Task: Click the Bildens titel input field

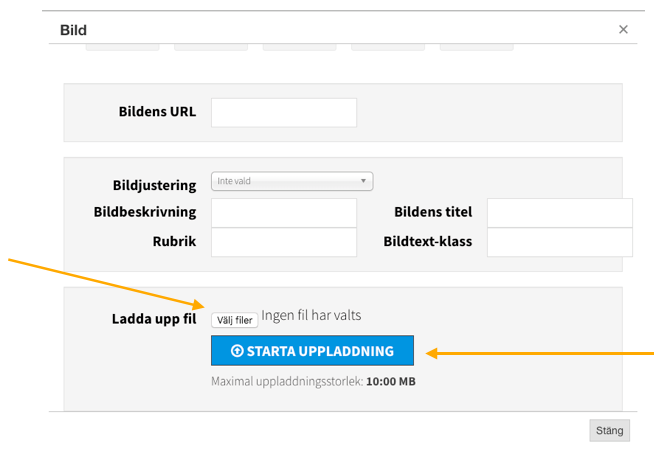Action: tap(560, 213)
